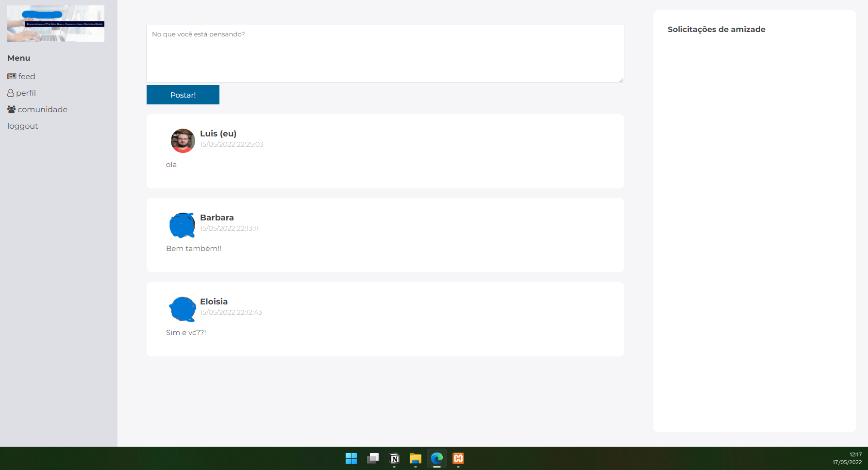Click the Eloisia post author name
Screen dimensions: 868x470
(214, 302)
